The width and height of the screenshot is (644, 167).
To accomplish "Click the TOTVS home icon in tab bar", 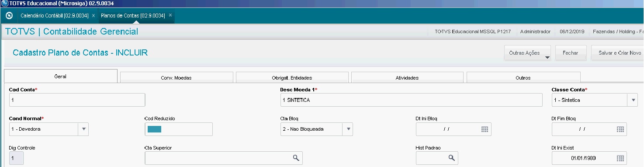I will 9,16.
